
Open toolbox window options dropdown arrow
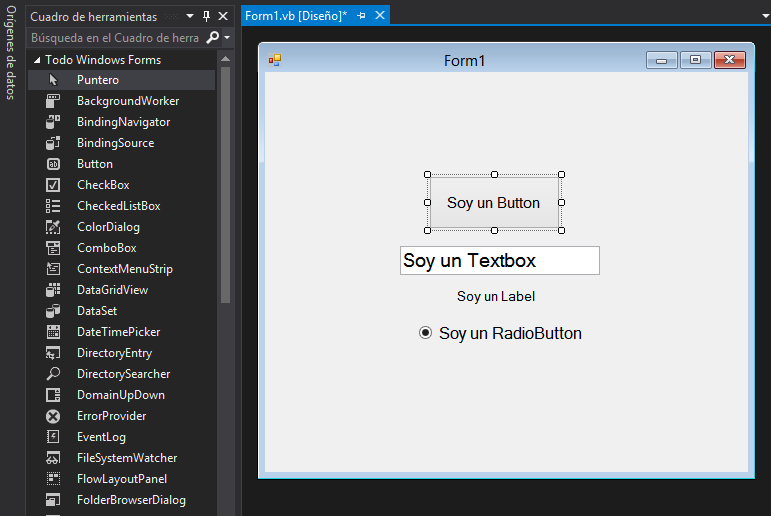[190, 16]
